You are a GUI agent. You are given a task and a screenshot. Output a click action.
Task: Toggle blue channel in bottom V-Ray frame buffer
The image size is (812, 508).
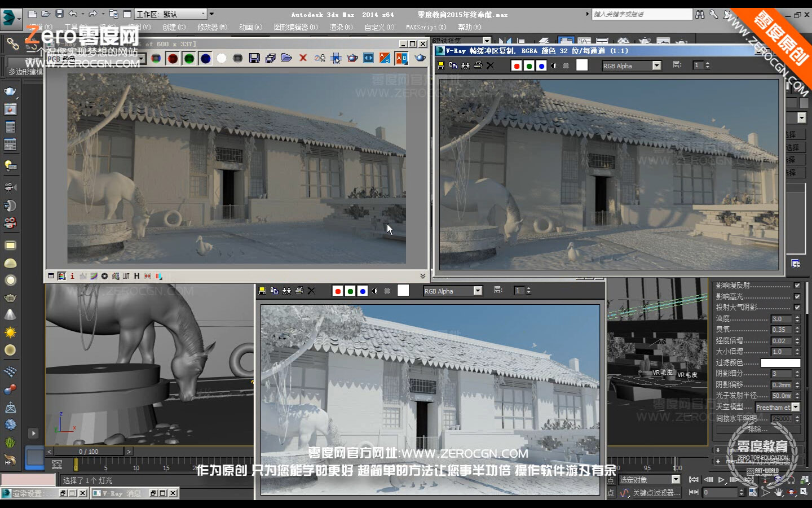[x=363, y=291]
